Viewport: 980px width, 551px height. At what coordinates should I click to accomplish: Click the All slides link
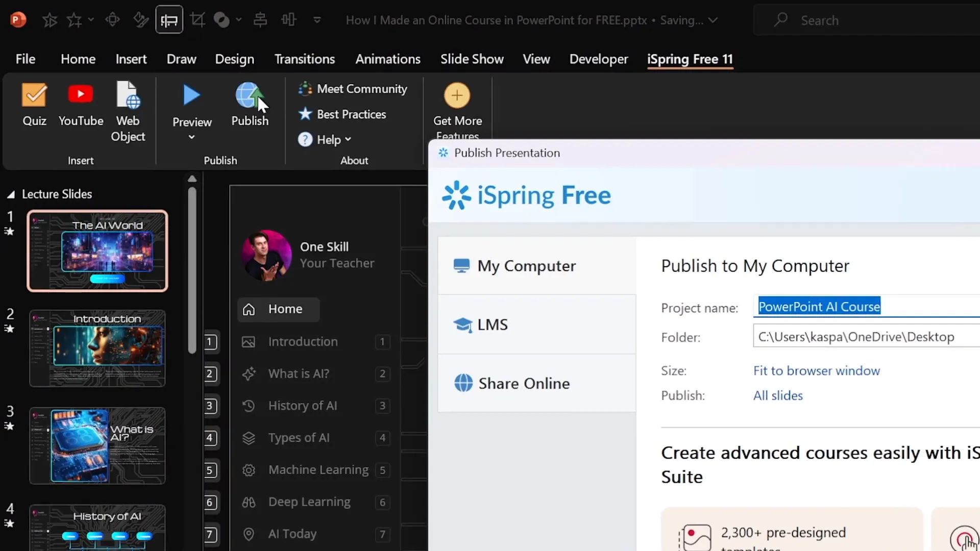click(x=778, y=395)
